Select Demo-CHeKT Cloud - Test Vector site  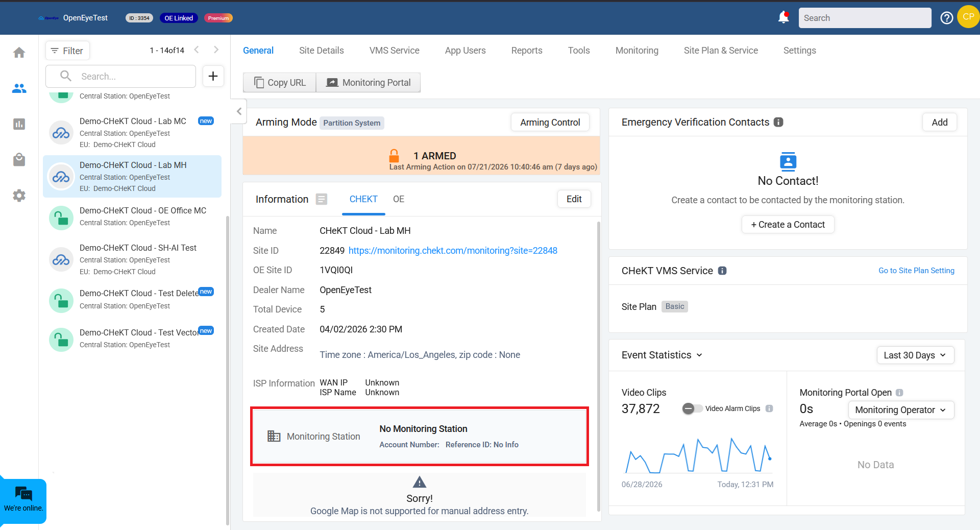coord(132,338)
